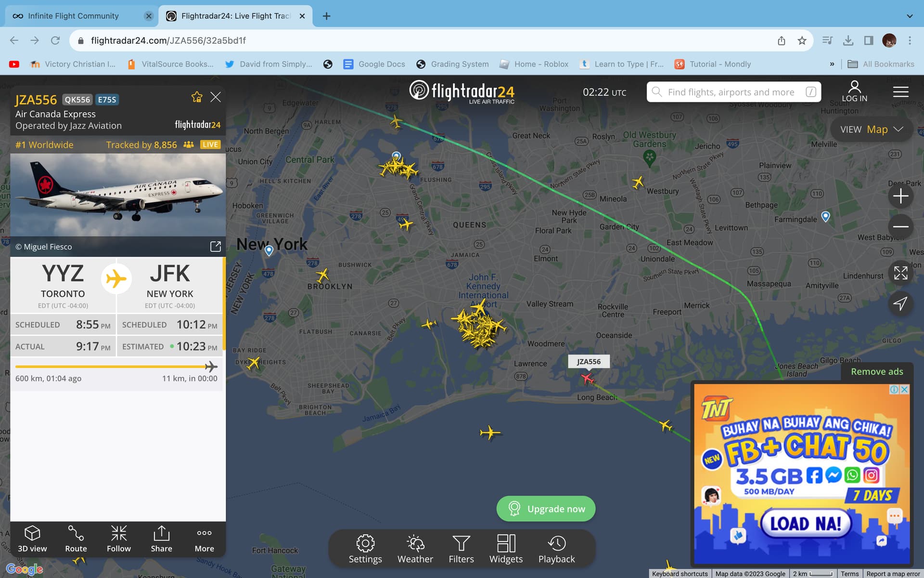Toggle Follow aircraft mode
924x578 pixels.
(x=118, y=539)
